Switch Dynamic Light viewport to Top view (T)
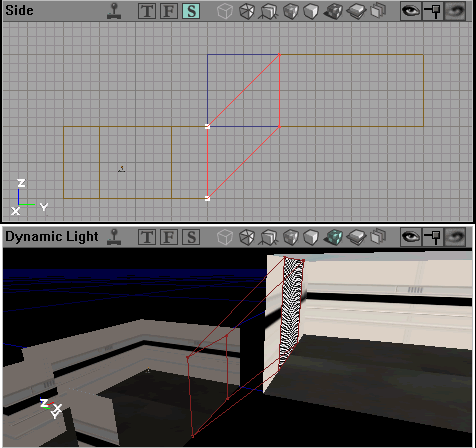This screenshot has height=448, width=476. (147, 237)
